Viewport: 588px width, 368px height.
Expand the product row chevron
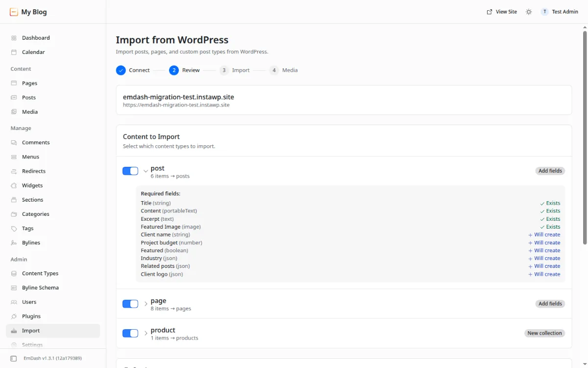pos(146,333)
